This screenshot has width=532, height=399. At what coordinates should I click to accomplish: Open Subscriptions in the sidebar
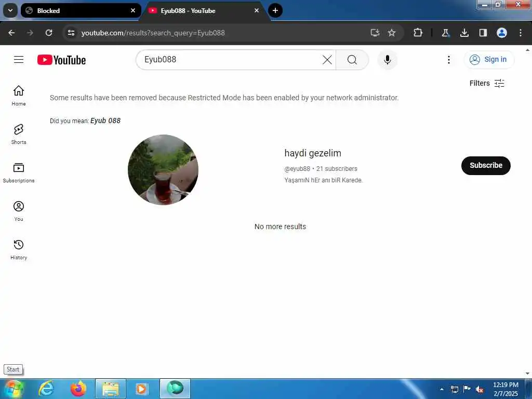pyautogui.click(x=19, y=172)
